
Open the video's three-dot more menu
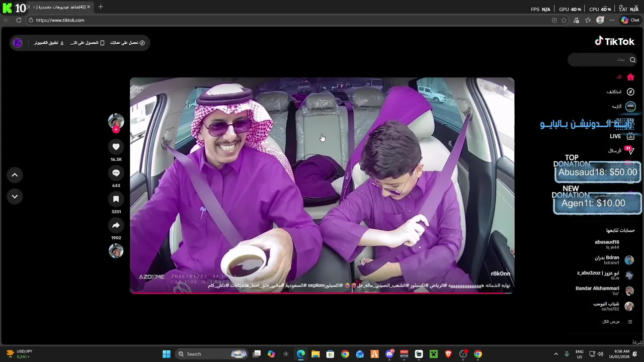coord(140,88)
